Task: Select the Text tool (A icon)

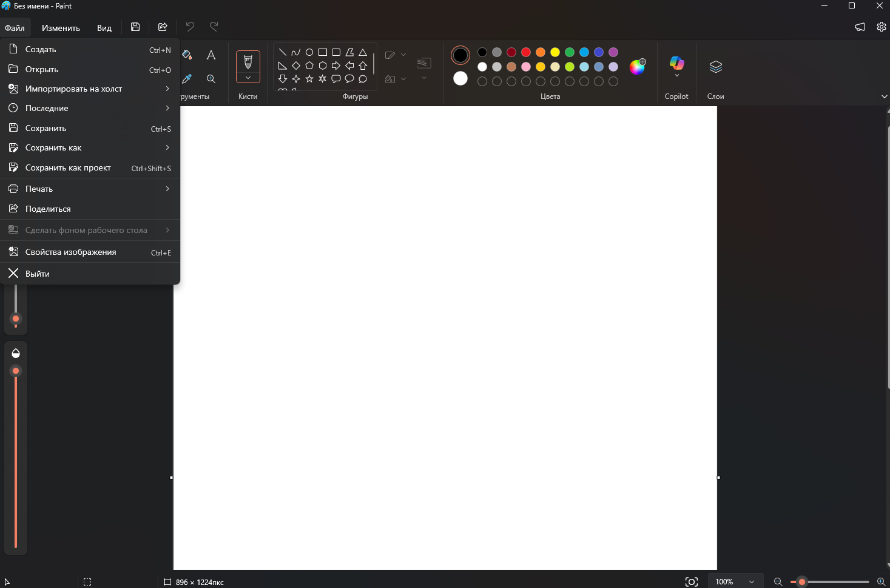Action: (x=211, y=55)
